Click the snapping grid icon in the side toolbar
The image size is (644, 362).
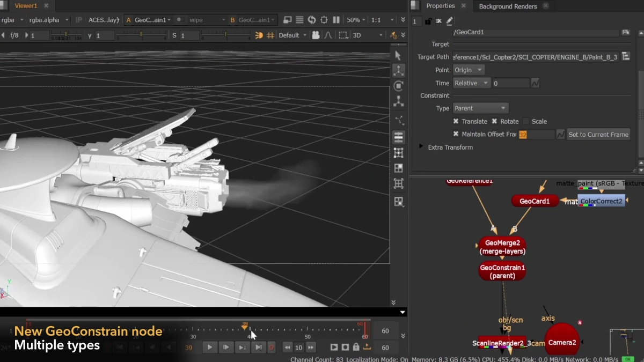pyautogui.click(x=398, y=168)
